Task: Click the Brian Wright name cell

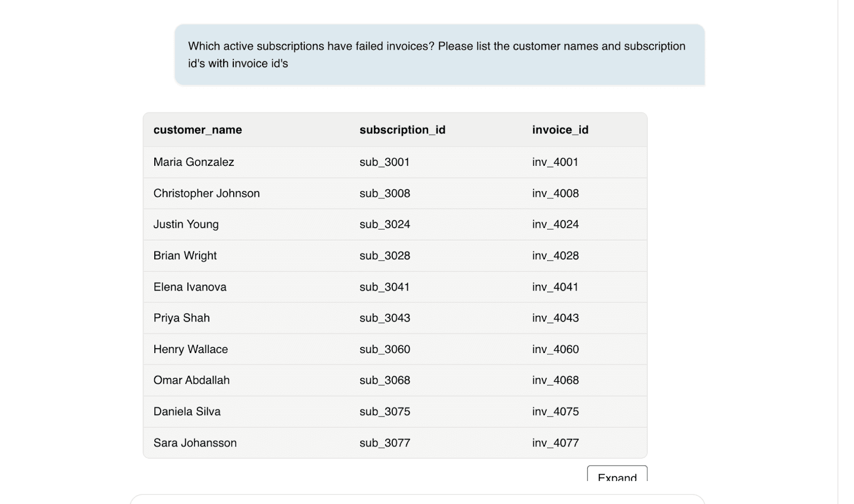Action: 185,255
